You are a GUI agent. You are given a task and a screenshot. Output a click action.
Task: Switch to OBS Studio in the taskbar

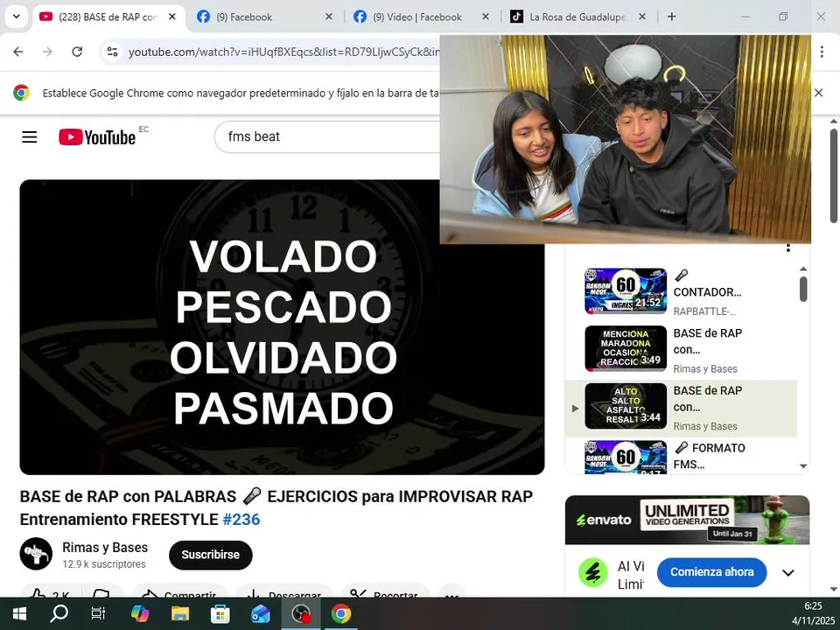pyautogui.click(x=301, y=613)
